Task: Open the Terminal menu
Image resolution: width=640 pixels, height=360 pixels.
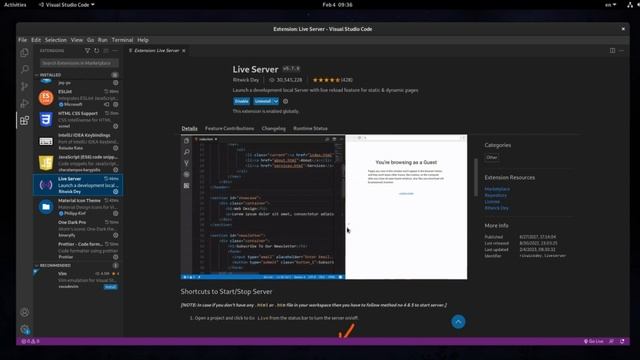Action: coord(122,40)
